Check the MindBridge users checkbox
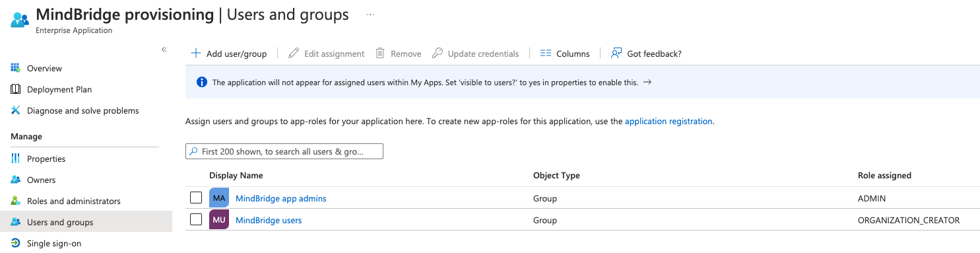Viewport: 980px width, 253px height. [x=196, y=219]
